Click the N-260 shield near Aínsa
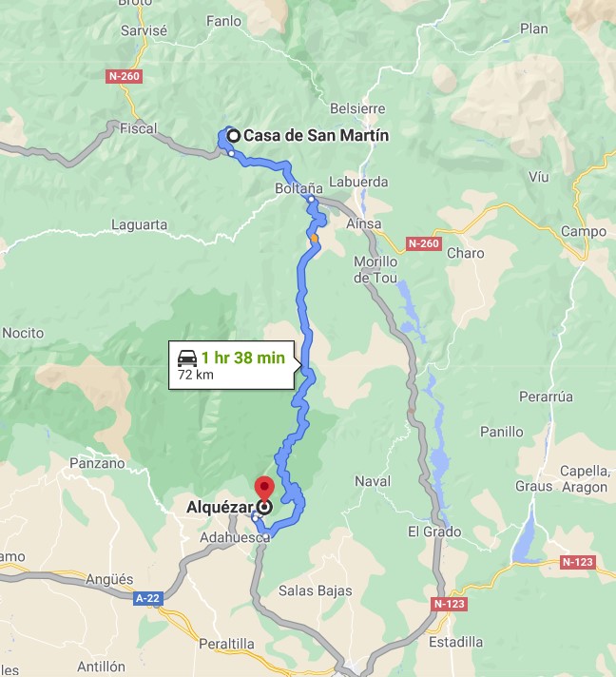Viewport: 616px width, 677px height. pyautogui.click(x=423, y=243)
